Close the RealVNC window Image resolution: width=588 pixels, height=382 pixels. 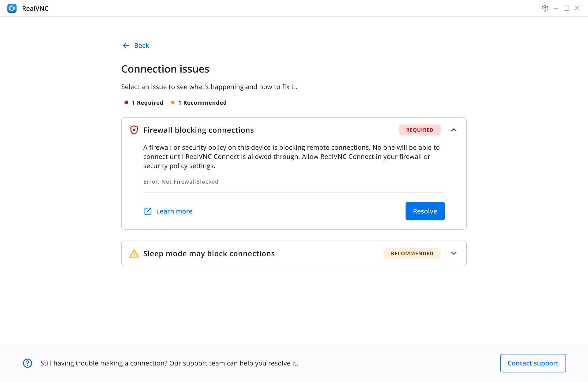click(577, 8)
